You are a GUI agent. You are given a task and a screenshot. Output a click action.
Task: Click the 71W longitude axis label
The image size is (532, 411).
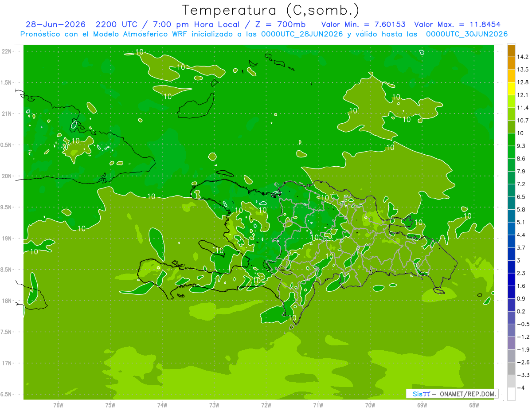[x=318, y=405]
